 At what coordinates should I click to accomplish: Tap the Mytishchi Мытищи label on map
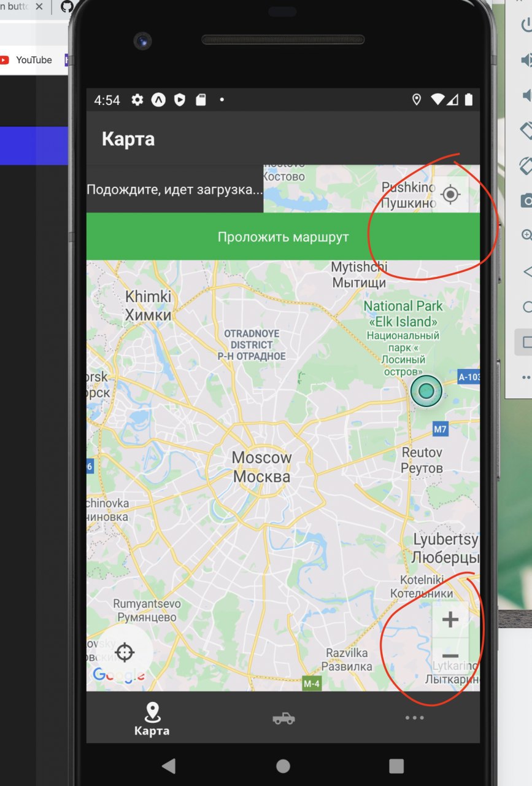359,275
